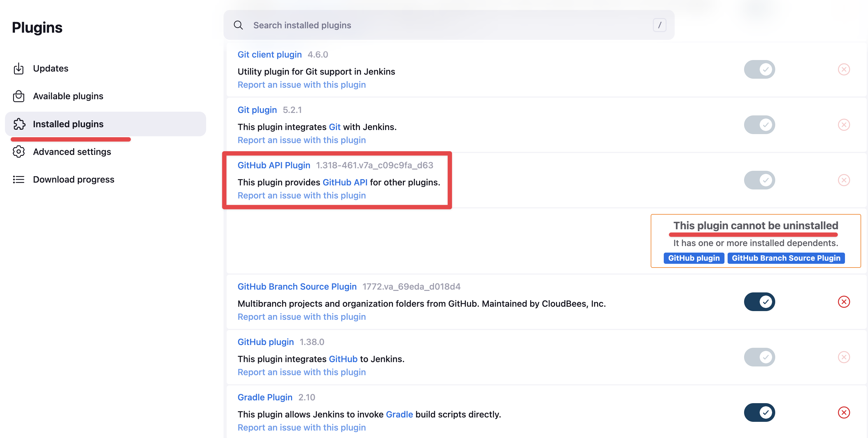
Task: Click version 1.318-461.v7a_c09c9fa_d63
Action: click(375, 165)
